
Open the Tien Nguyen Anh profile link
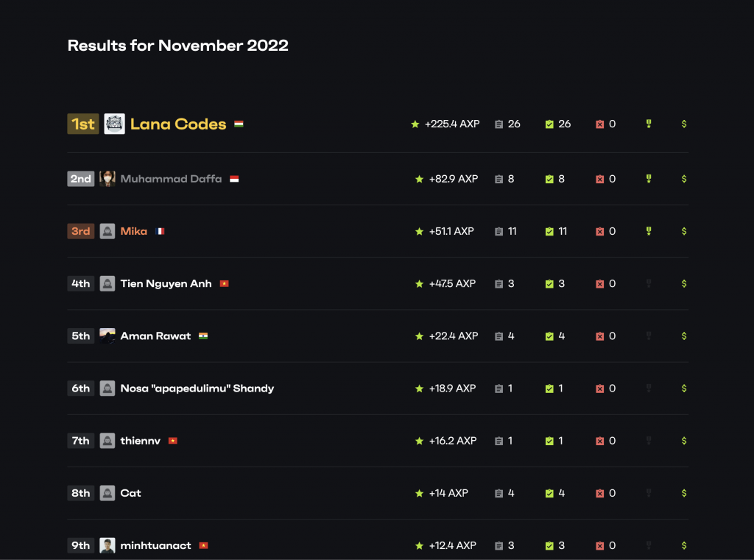pyautogui.click(x=166, y=283)
